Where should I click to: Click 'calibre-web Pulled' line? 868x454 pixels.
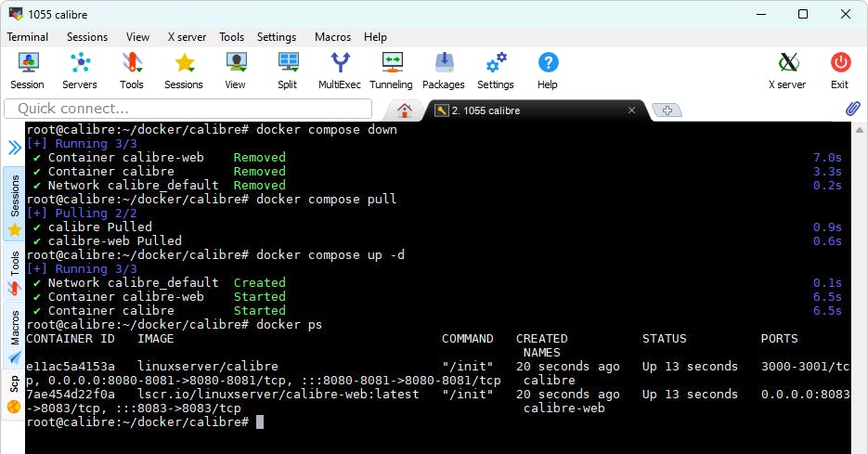tap(108, 240)
